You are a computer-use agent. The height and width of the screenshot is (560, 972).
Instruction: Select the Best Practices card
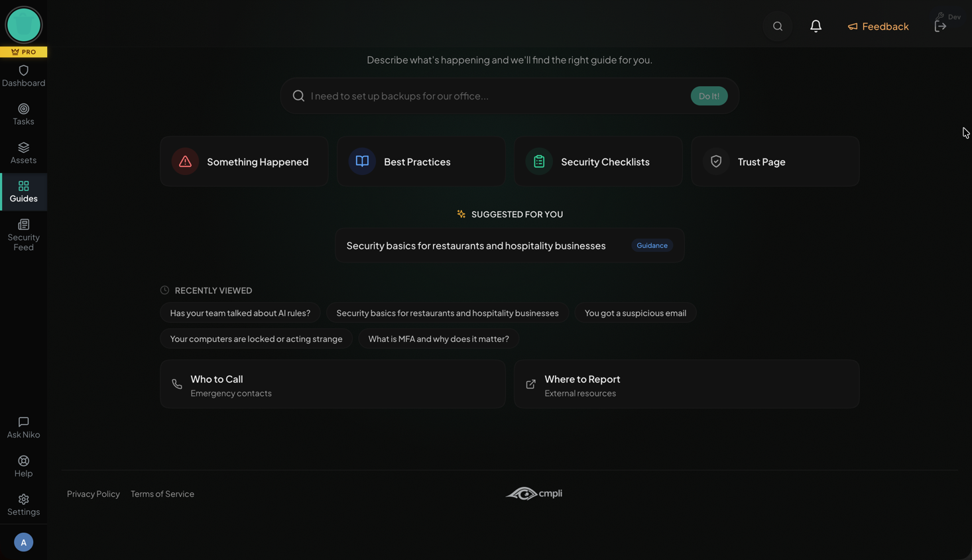[x=421, y=162]
